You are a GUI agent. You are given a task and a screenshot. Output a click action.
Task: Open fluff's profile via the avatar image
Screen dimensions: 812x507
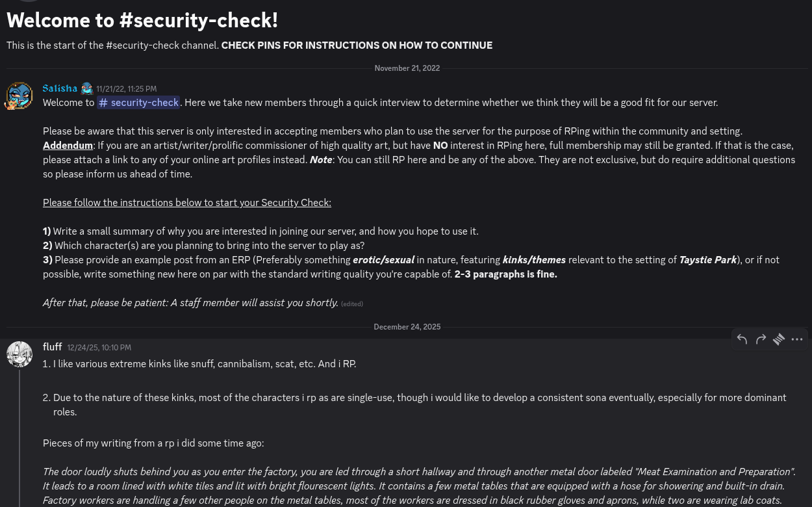[19, 354]
